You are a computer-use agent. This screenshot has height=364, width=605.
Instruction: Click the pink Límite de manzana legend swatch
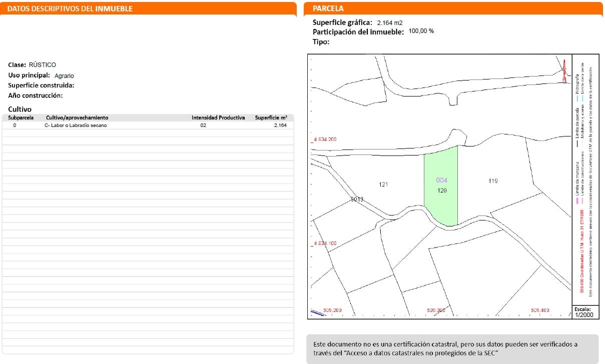click(577, 201)
